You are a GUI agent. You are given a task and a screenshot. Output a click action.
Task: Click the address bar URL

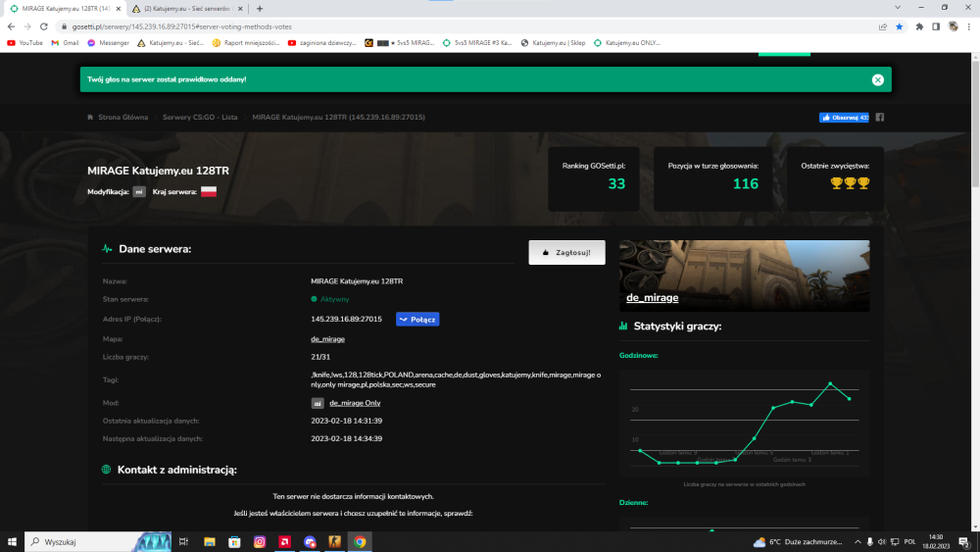[181, 26]
